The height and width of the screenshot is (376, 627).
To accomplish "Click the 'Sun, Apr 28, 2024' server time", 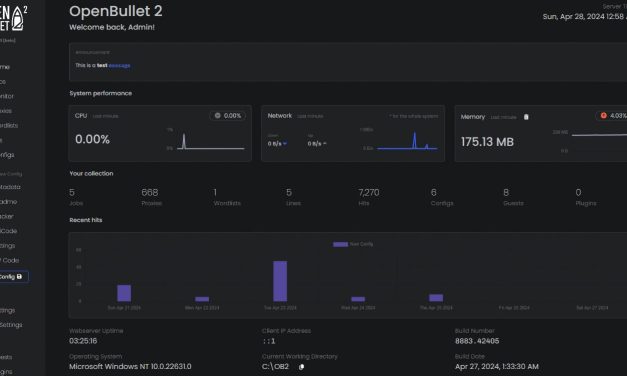I will coord(584,16).
